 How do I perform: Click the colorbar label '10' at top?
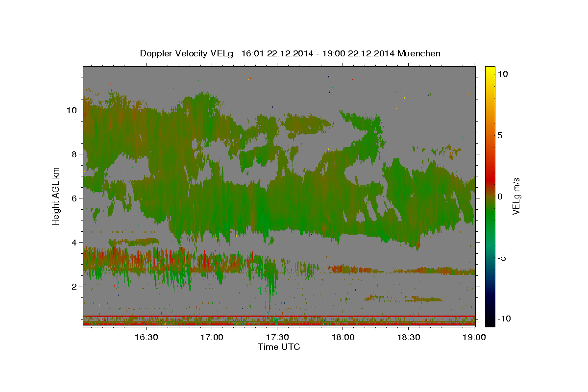[502, 73]
